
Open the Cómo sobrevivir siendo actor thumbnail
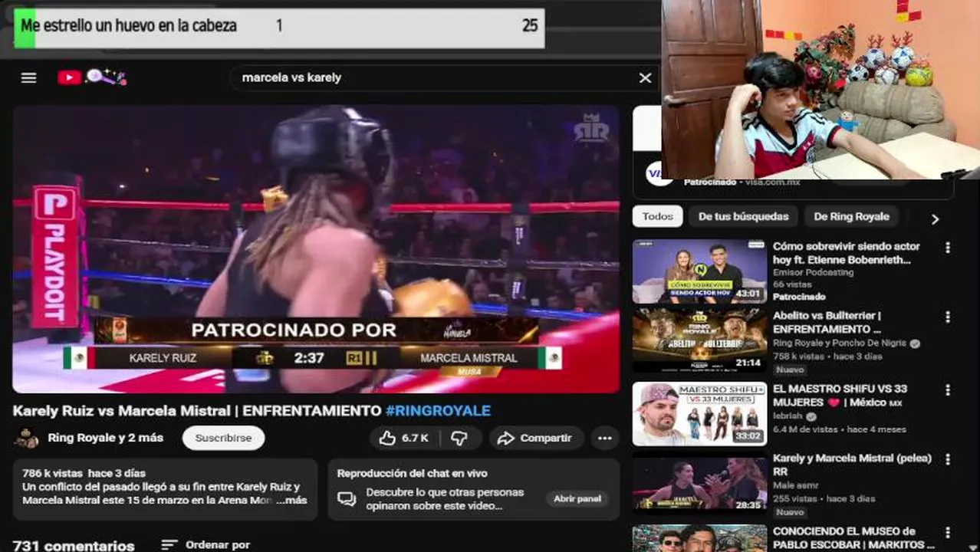(699, 272)
